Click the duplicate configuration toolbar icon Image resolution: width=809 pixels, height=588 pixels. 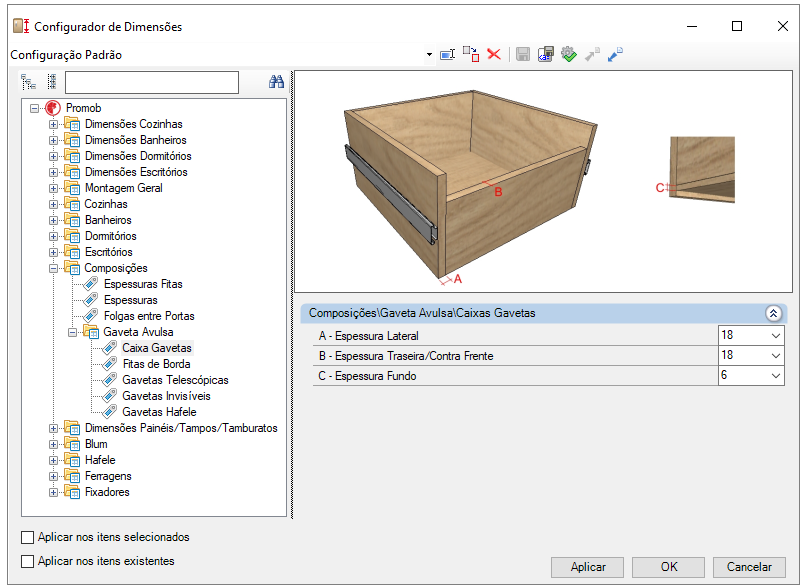click(471, 54)
